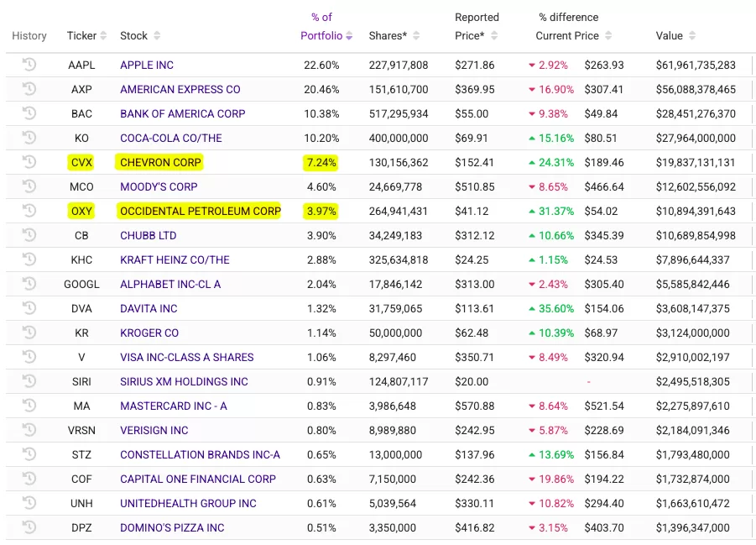
Task: Click the History column header
Action: [29, 36]
